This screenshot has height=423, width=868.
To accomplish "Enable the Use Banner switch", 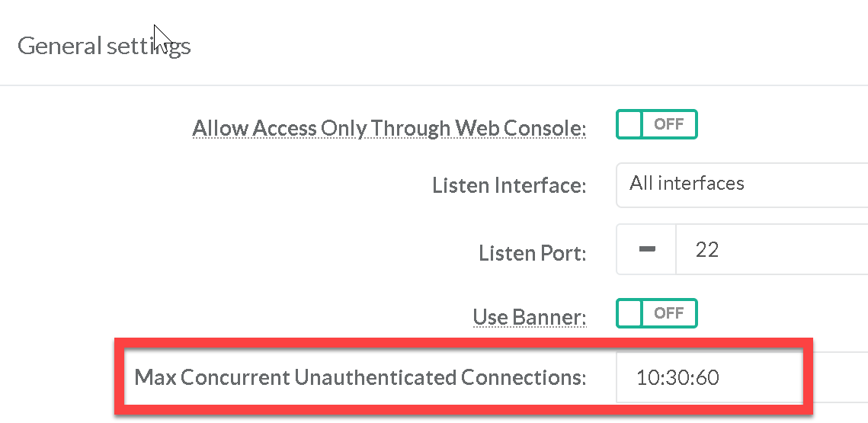I will pyautogui.click(x=656, y=313).
